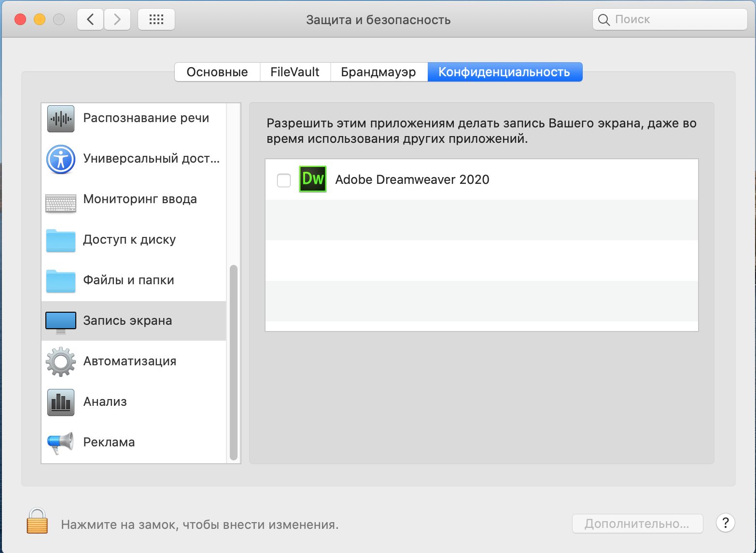
Task: Click the Adobe Dreamweaver app icon
Action: [313, 179]
